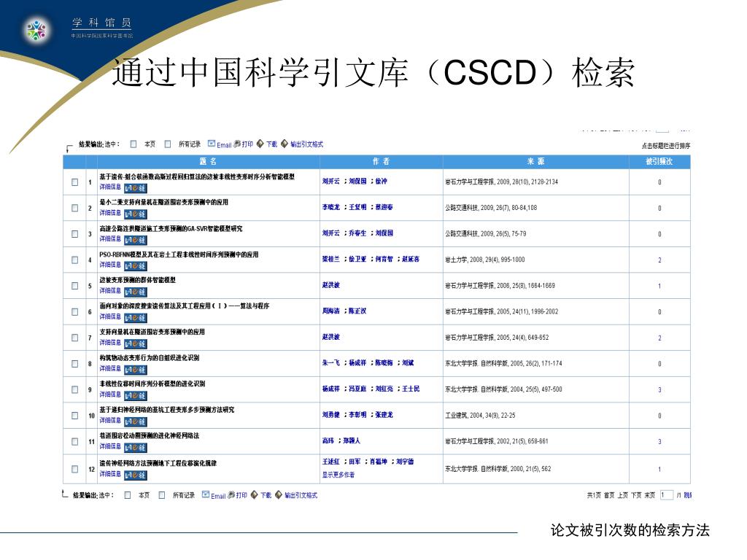Go to 下页 in the pagination bar
747x560 pixels.
click(x=636, y=495)
